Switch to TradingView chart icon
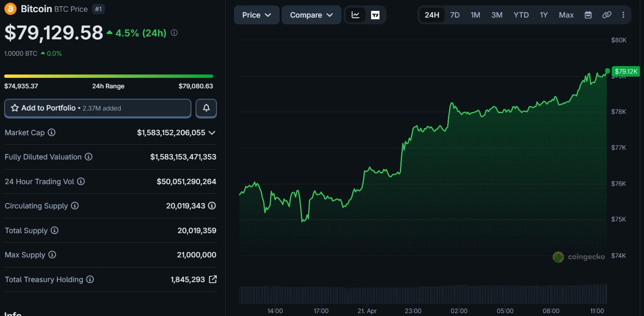This screenshot has height=316, width=644. (375, 15)
